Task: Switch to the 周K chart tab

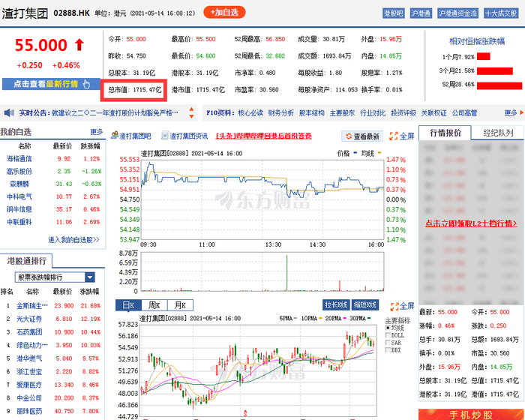Action: coord(154,305)
